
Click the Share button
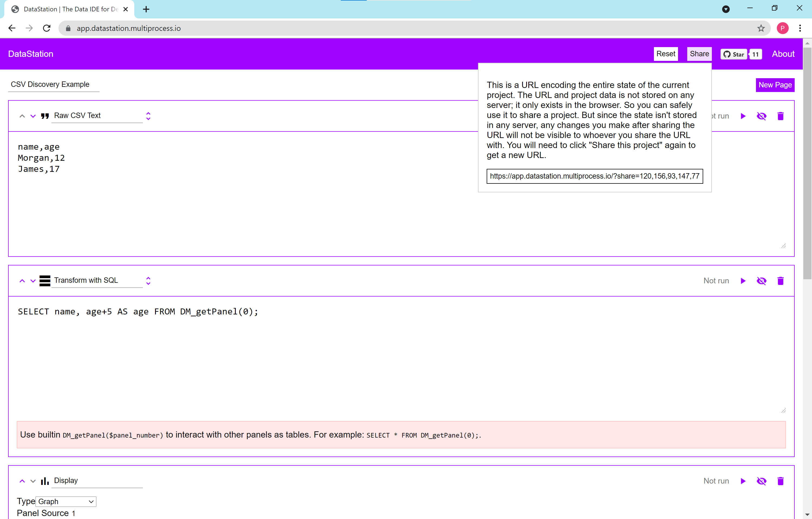pyautogui.click(x=699, y=54)
